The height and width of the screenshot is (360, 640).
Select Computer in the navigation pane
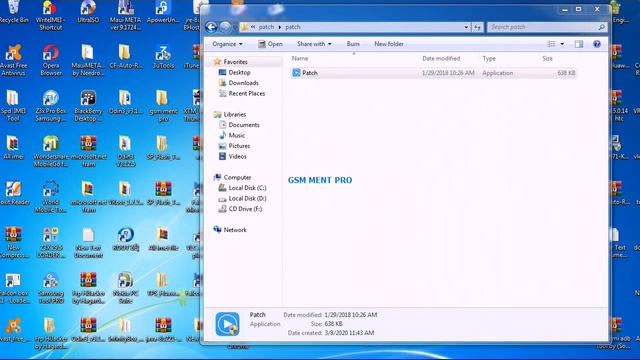237,177
